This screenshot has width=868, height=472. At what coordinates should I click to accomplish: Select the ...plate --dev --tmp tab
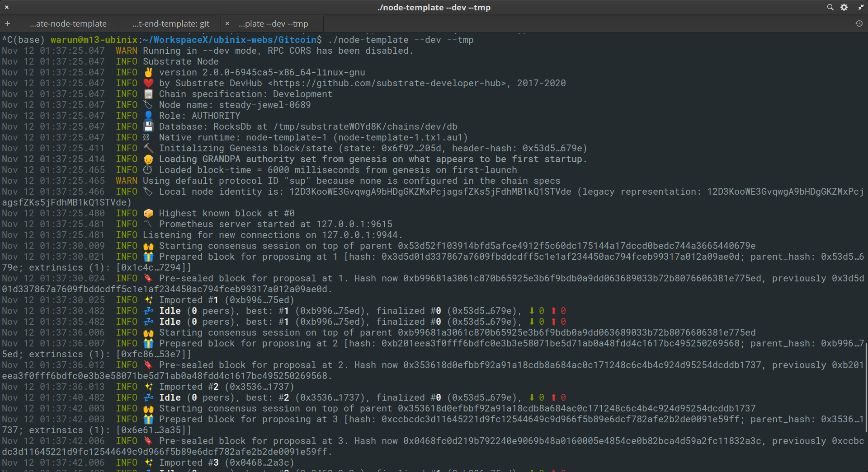[274, 23]
